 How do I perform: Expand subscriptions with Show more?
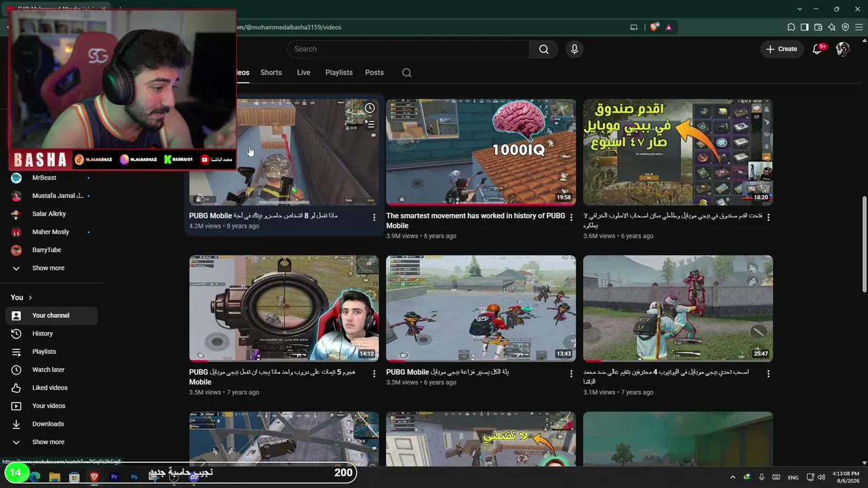(52, 268)
